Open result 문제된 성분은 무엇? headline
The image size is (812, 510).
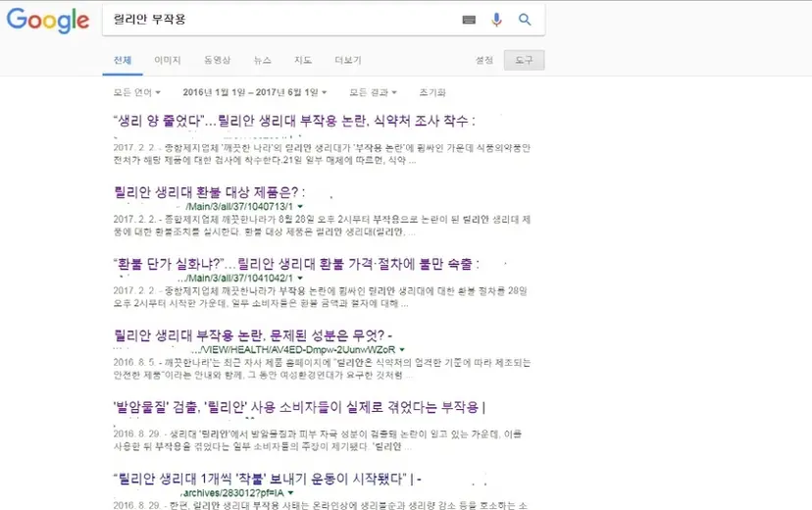tap(253, 335)
